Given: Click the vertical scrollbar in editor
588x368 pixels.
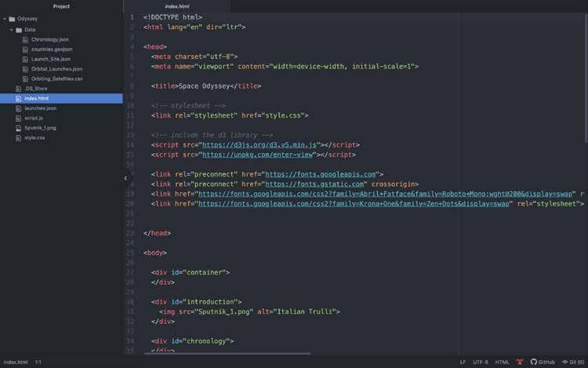Looking at the screenshot, I should click(x=586, y=78).
